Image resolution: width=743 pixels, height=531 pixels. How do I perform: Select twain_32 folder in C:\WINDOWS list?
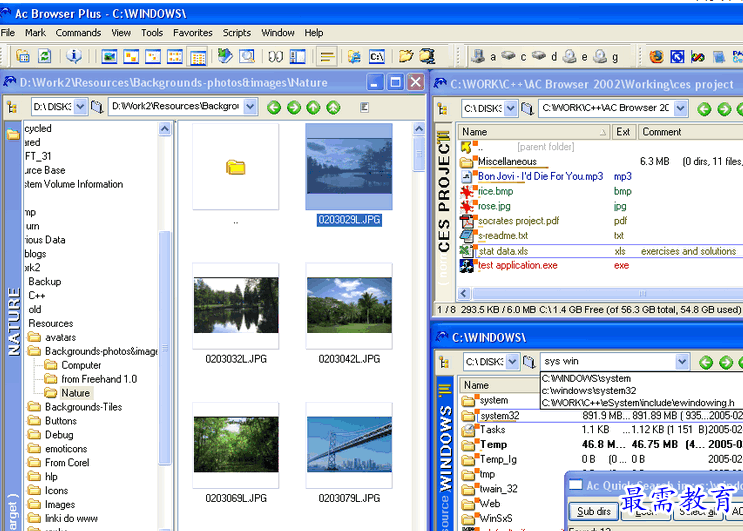(x=498, y=489)
